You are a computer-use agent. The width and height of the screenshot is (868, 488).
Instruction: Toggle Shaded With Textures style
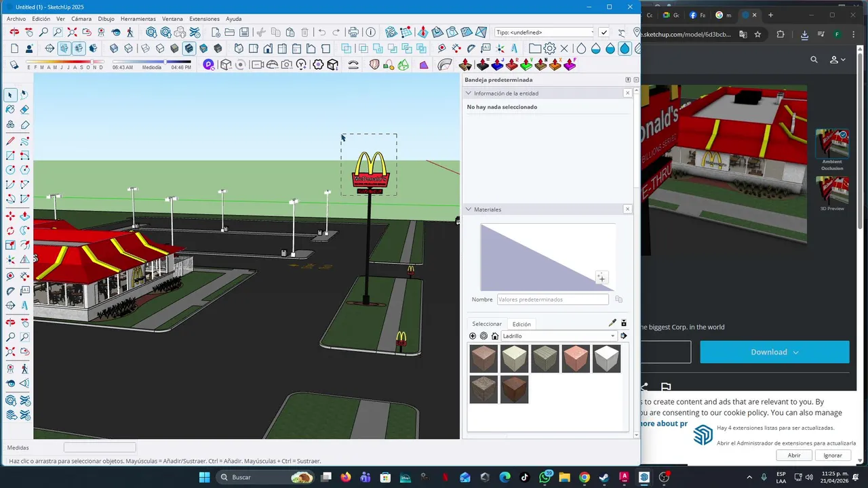tap(189, 48)
